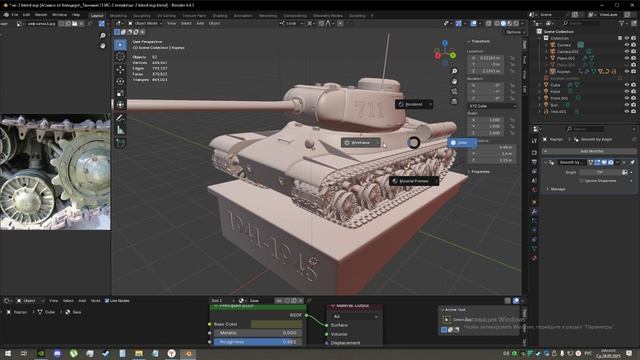Screen dimensions: 640x360
Task: Click the Base Color swatch on Principled BSDF
Action: (276, 324)
